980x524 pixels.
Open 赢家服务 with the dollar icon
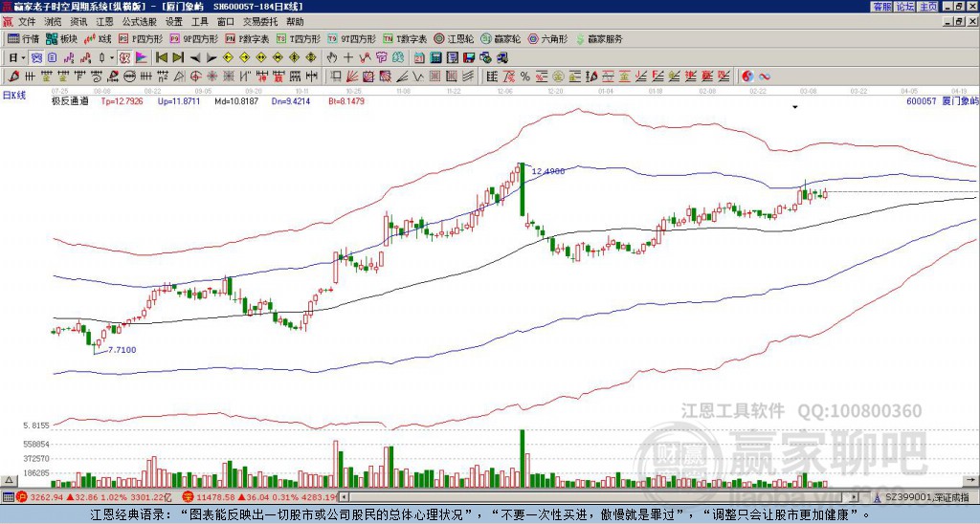599,38
